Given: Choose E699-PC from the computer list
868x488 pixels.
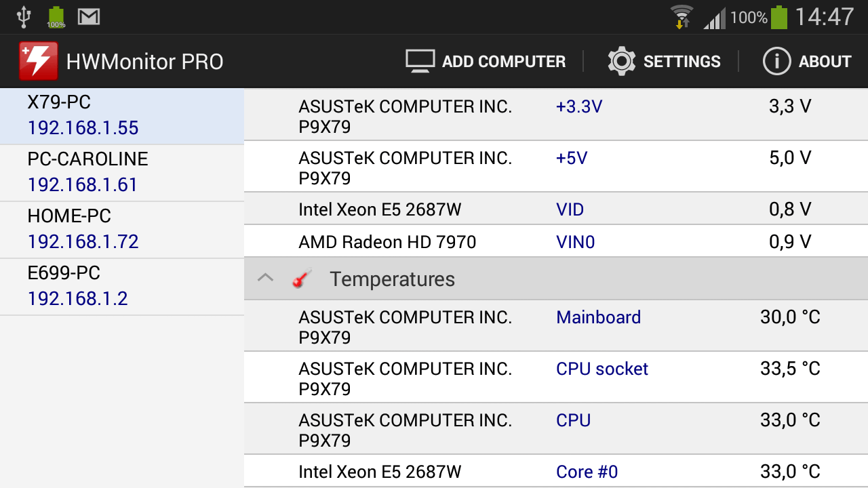Looking at the screenshot, I should [122, 286].
